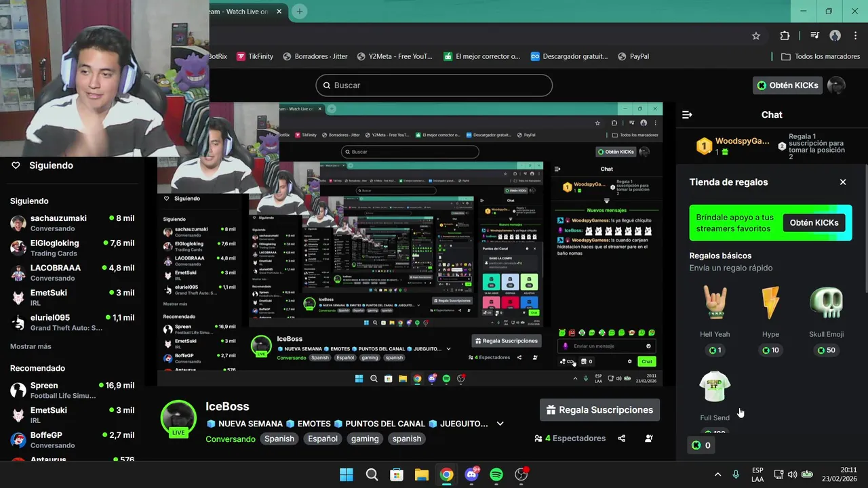868x488 pixels.
Task: Expand the Todos los marcadores folder
Action: [x=821, y=56]
